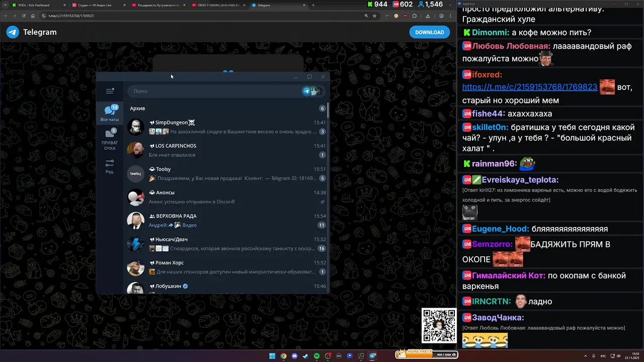644x362 pixels.
Task: Open the browser extensions puzzle icon
Action: point(415,16)
